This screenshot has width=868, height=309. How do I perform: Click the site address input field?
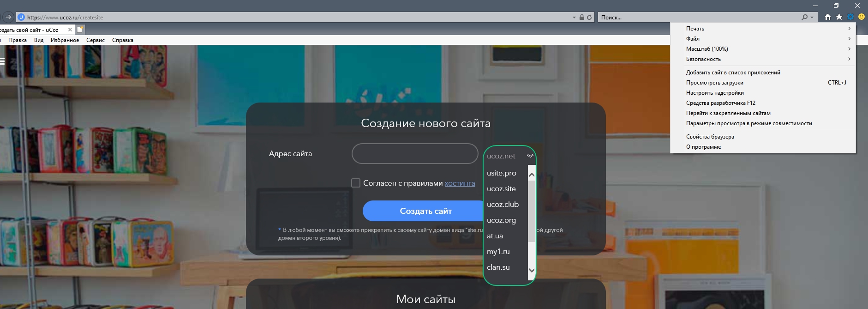pyautogui.click(x=415, y=153)
